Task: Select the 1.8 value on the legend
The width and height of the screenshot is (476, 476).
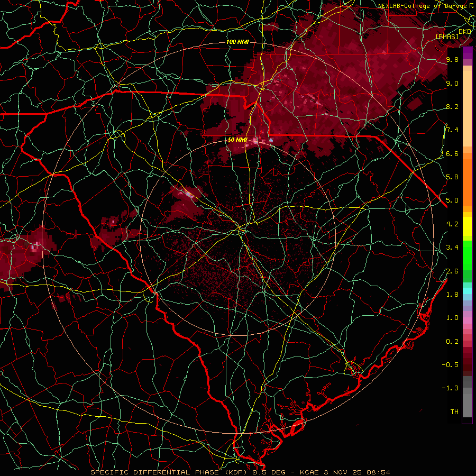Action: [452, 294]
